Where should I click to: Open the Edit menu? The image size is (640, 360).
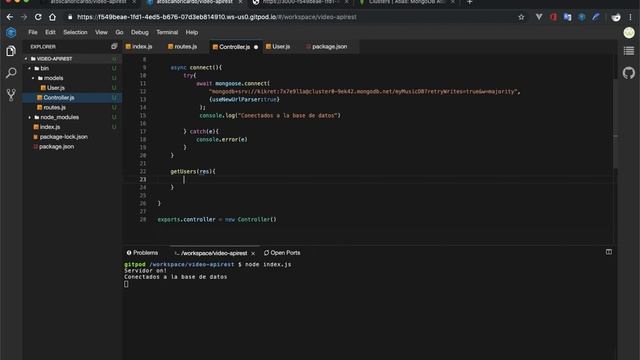coord(50,32)
